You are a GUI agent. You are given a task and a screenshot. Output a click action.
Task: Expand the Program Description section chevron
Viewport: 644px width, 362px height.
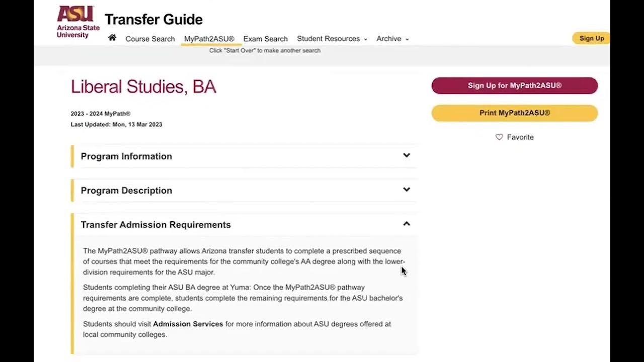coord(407,190)
